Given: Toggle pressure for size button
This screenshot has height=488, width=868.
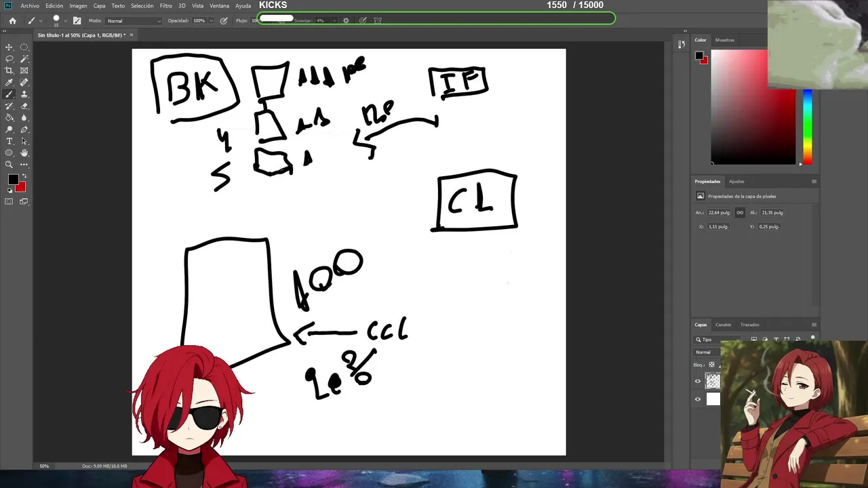Looking at the screenshot, I should pos(363,20).
